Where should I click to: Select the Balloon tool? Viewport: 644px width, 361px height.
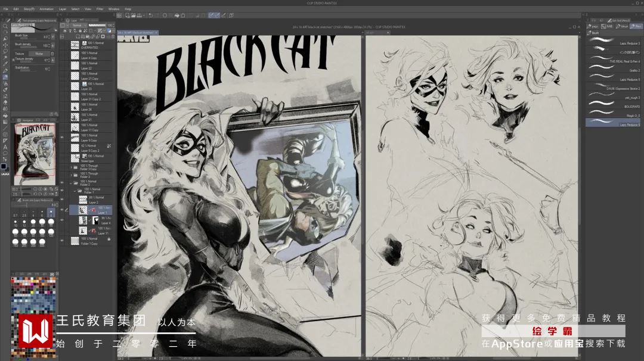pyautogui.click(x=5, y=153)
